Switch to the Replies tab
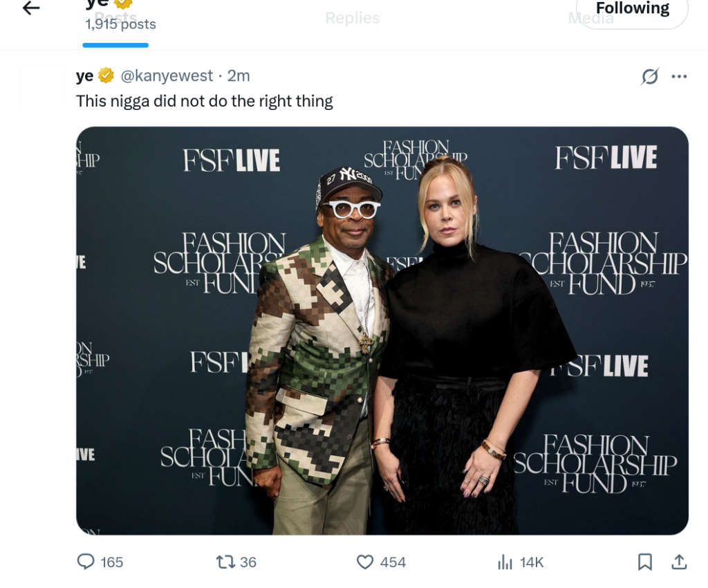The width and height of the screenshot is (708, 588). coord(352,18)
